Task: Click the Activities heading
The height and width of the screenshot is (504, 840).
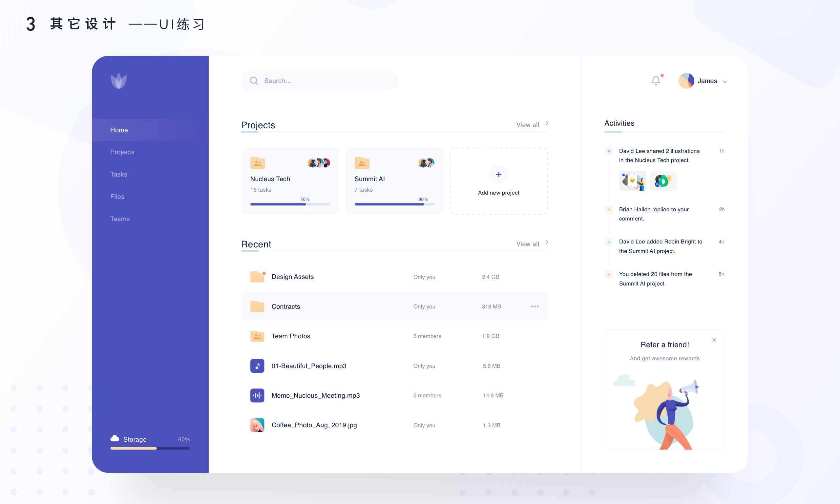Action: 619,123
